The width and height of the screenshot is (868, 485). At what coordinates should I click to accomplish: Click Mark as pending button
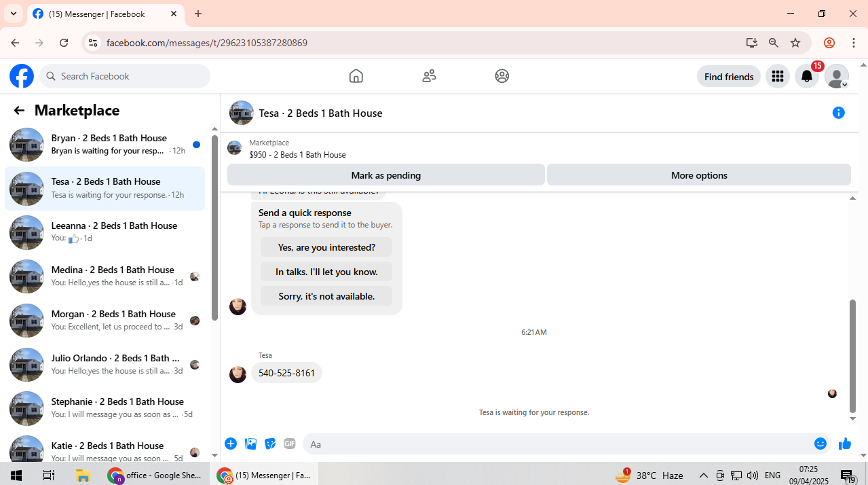pos(386,175)
